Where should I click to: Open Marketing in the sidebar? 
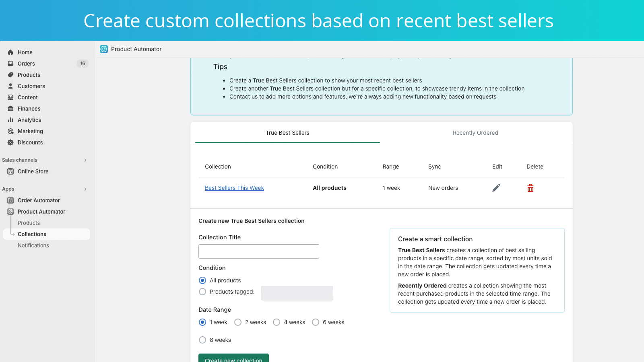point(30,131)
